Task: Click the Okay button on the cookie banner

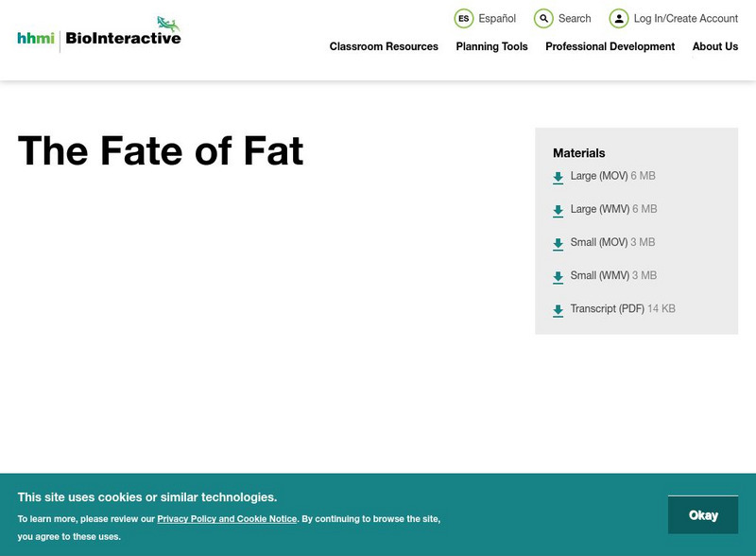Action: (703, 514)
